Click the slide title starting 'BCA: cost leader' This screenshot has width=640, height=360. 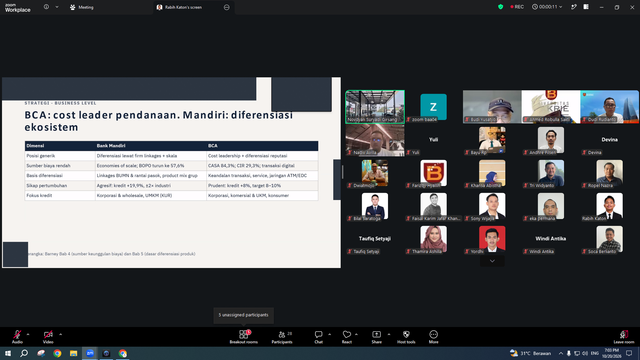coord(158,121)
